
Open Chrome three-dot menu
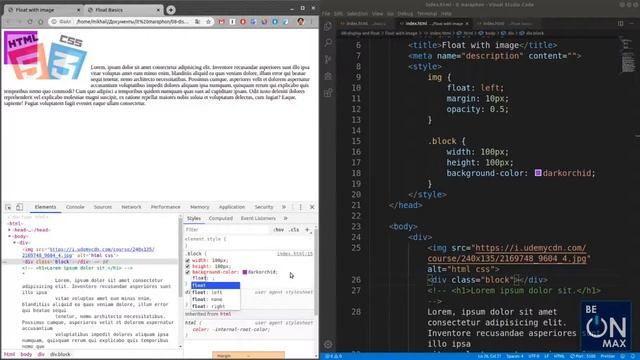311,22
